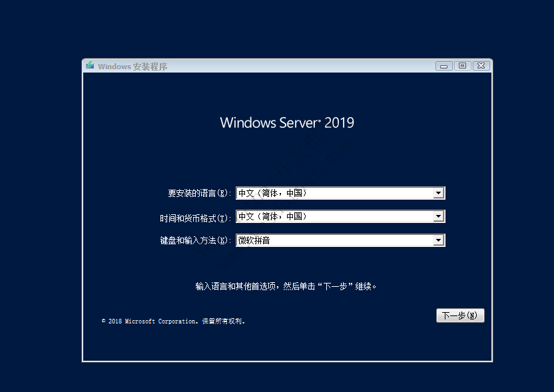Open the 键盘和输入方法 dropdown arrow
This screenshot has height=392, width=554.
tap(438, 240)
